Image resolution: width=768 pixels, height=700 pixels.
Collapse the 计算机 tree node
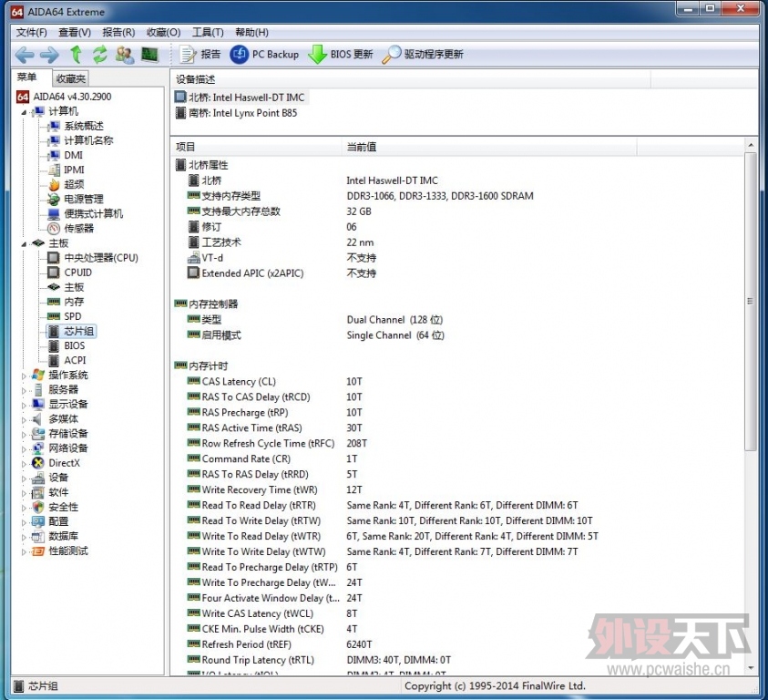(24, 112)
